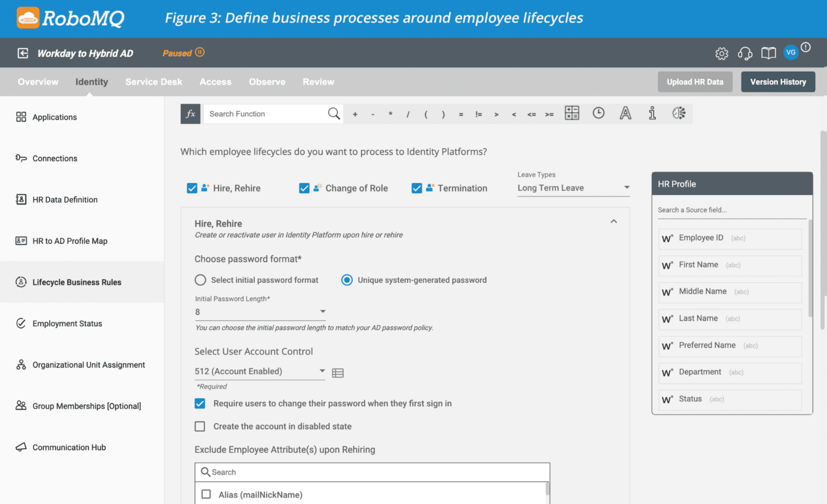Switch to the Service Desk tab
The height and width of the screenshot is (504, 827).
(x=153, y=81)
